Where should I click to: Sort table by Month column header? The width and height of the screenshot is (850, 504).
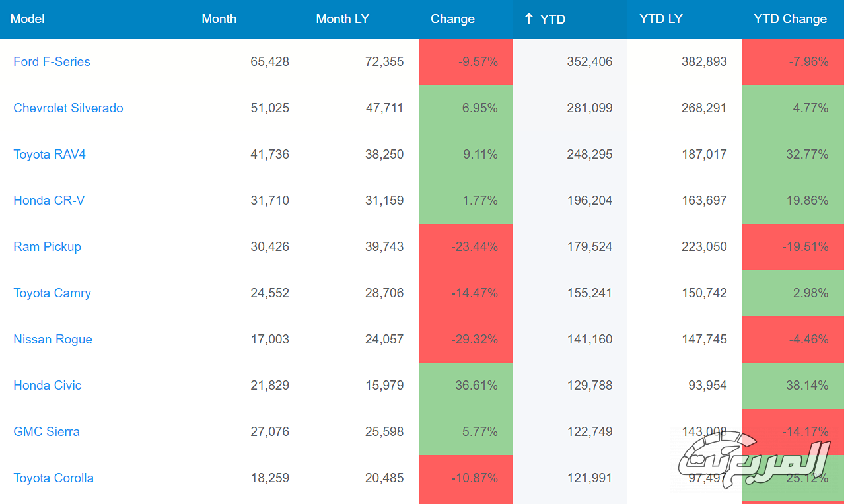tap(219, 19)
